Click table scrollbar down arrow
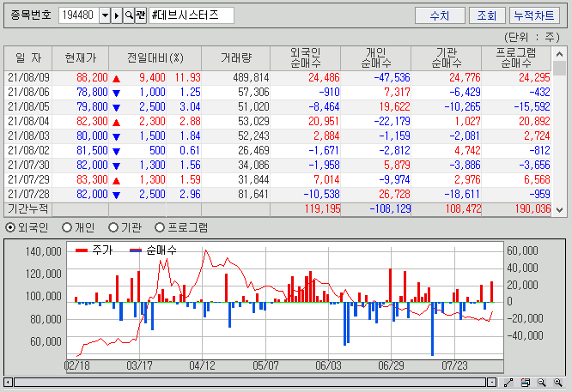 559,210
